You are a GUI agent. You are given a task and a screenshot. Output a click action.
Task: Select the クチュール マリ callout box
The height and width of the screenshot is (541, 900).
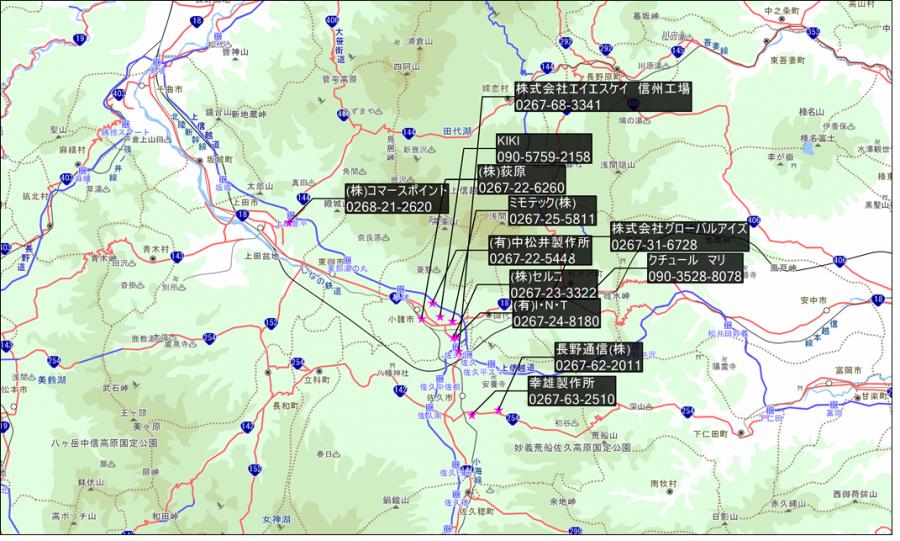[x=695, y=268]
